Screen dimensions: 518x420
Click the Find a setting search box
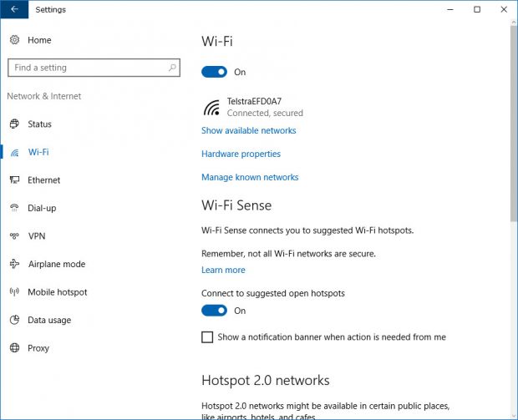click(x=94, y=68)
